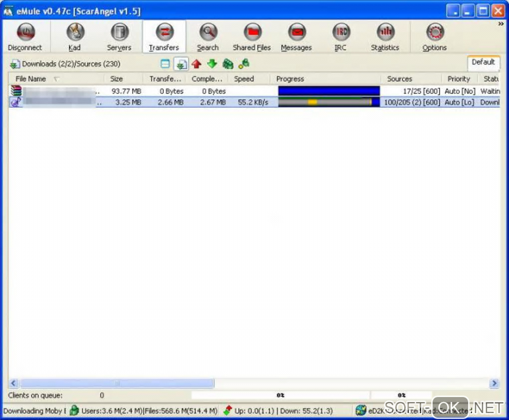This screenshot has height=420, width=509.
Task: Sort by Status column header
Action: [489, 79]
